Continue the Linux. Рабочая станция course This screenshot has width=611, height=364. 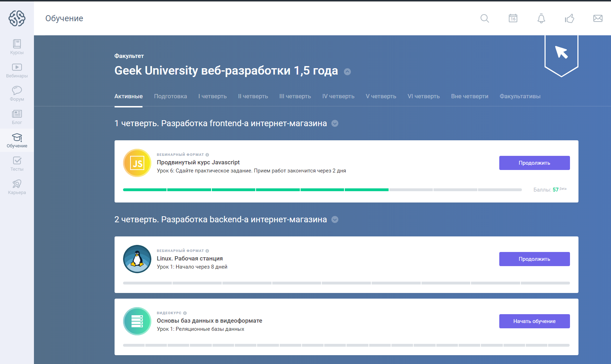point(534,259)
